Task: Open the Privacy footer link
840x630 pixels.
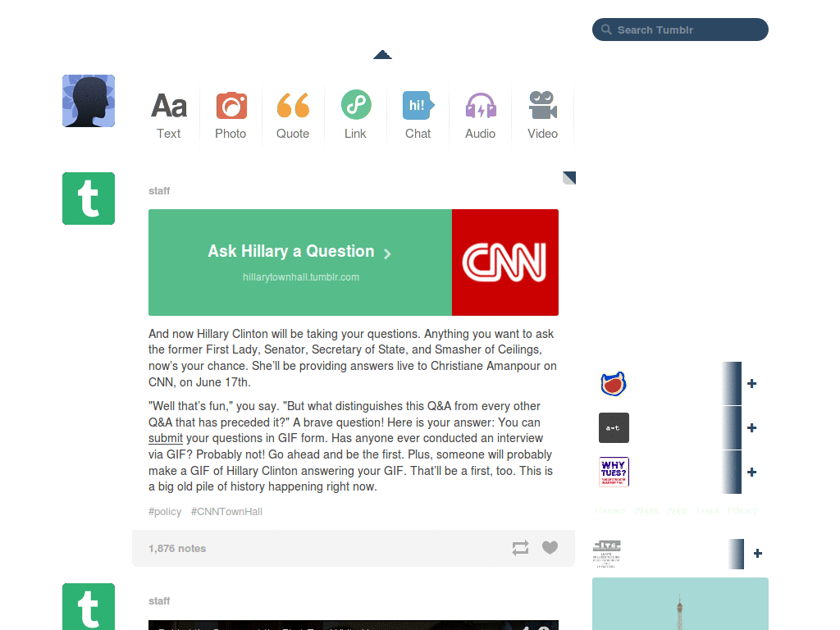Action: [742, 510]
